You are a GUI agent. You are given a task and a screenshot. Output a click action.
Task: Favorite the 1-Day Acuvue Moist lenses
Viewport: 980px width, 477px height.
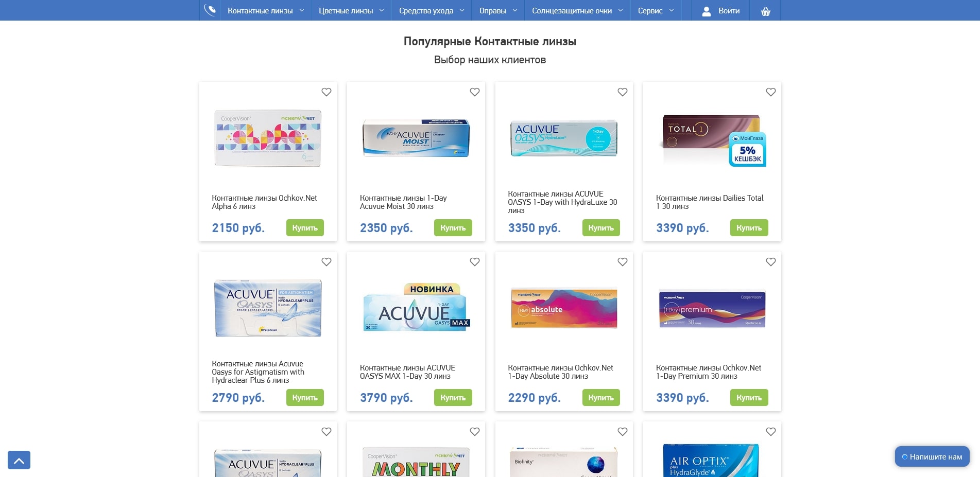[475, 92]
